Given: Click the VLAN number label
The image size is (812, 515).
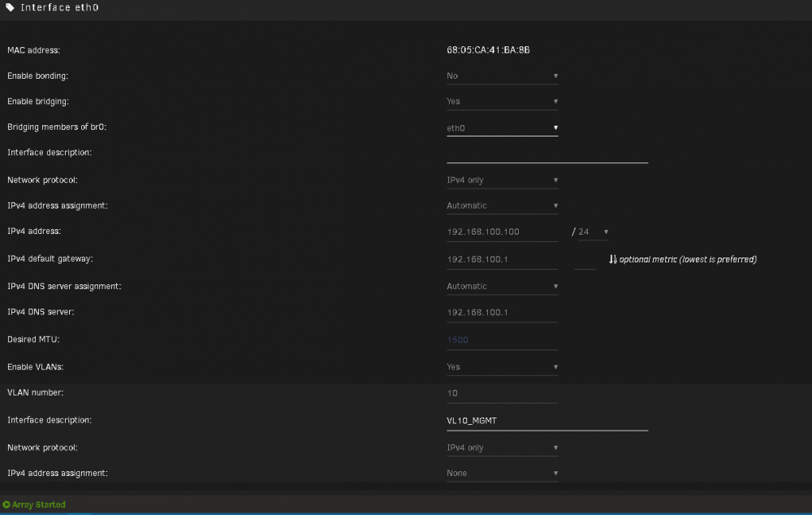Looking at the screenshot, I should coord(35,392).
